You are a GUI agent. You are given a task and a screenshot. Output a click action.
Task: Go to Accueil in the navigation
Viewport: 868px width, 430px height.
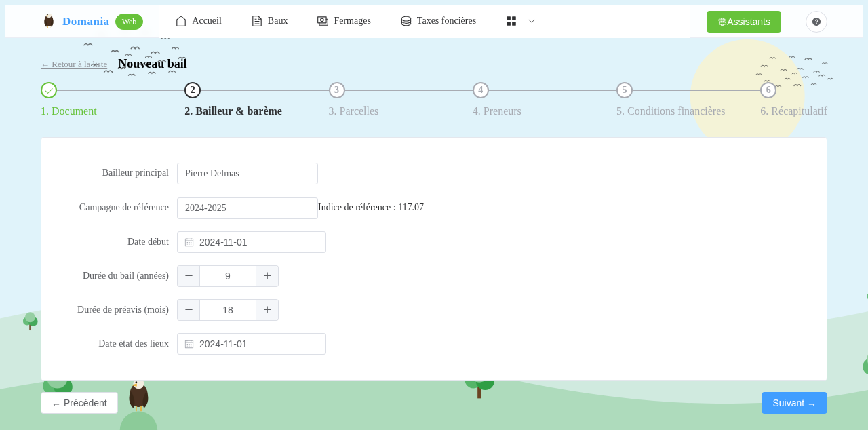pyautogui.click(x=199, y=21)
